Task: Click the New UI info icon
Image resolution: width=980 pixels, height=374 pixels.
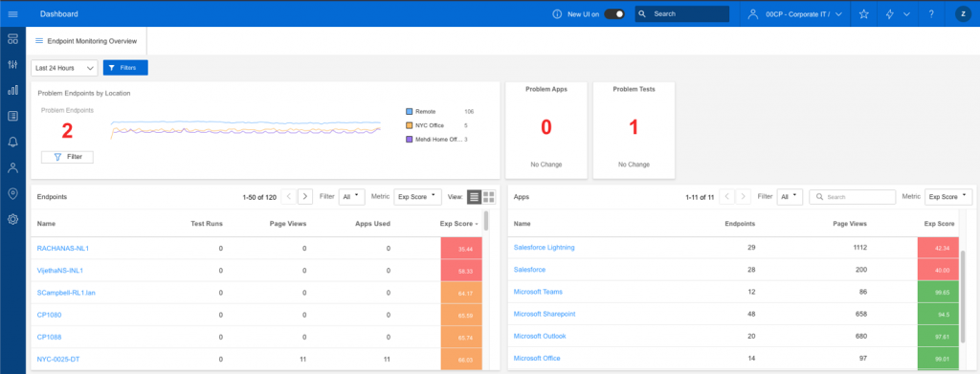Action: 558,13
